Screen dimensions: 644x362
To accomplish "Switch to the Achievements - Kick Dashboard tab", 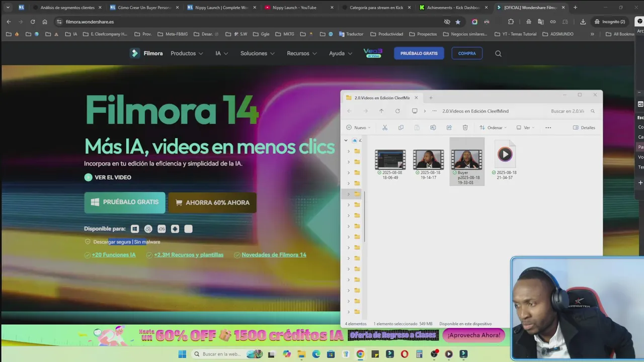I will 453,8.
